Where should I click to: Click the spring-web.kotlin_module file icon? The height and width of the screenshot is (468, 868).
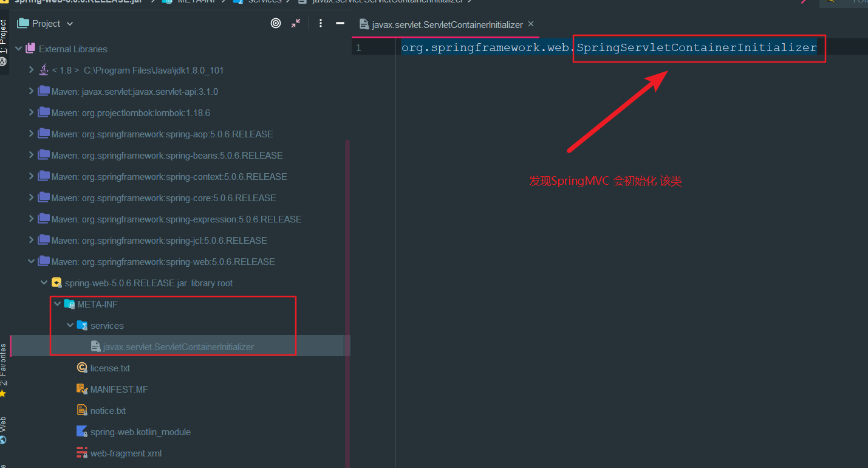[82, 432]
